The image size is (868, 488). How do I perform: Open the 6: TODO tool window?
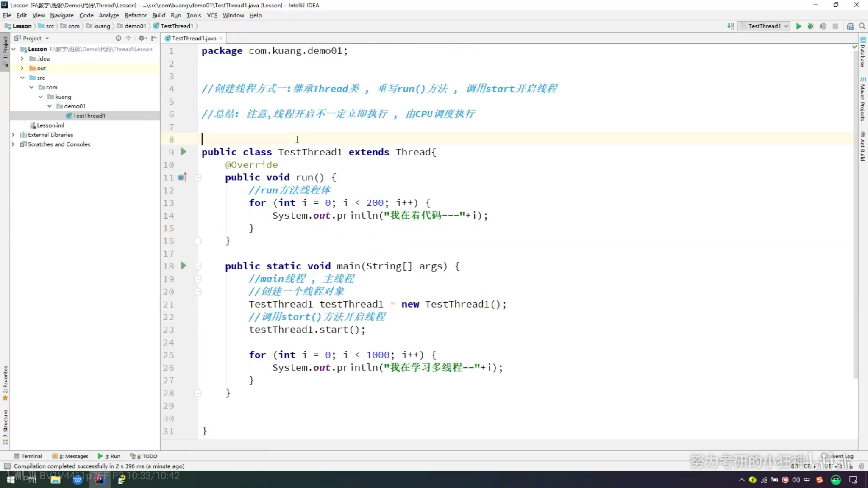pyautogui.click(x=144, y=456)
